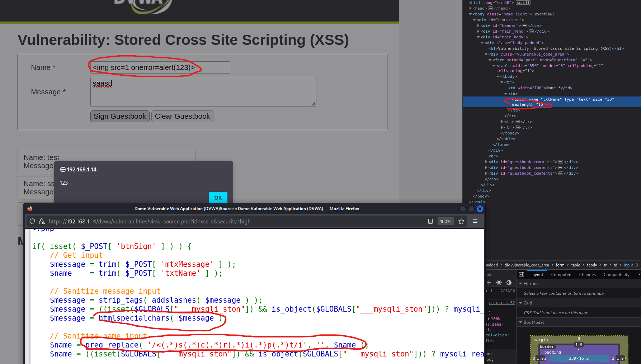Collapse the tbody node in markup tree
Image resolution: width=641 pixels, height=364 pixels.
coord(498,76)
